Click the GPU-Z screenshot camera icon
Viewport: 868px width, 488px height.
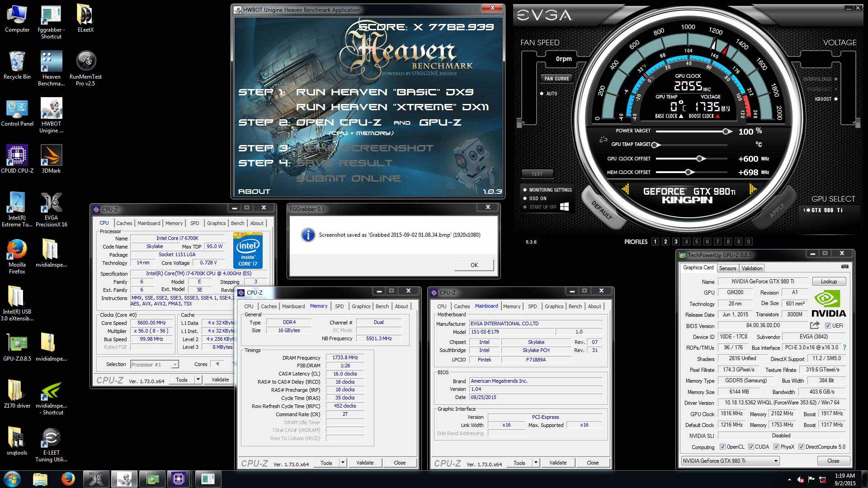844,267
